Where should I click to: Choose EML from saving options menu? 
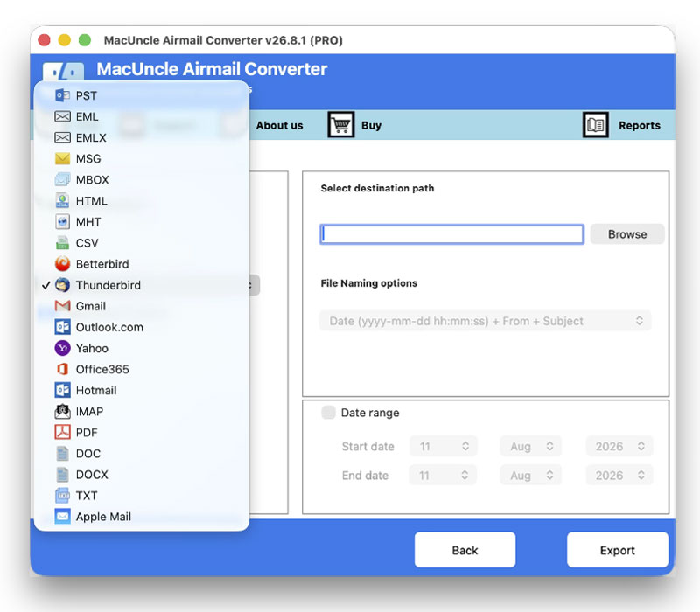tap(142, 116)
